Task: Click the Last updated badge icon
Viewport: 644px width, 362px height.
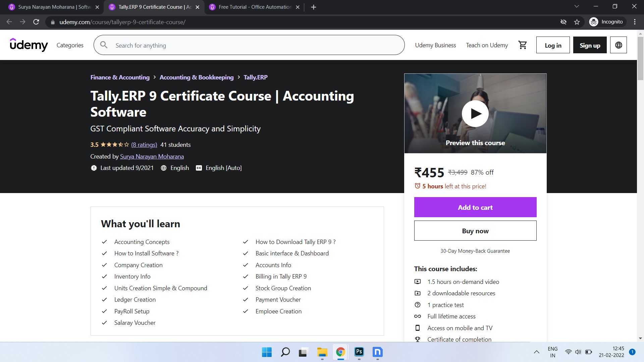Action: [94, 168]
